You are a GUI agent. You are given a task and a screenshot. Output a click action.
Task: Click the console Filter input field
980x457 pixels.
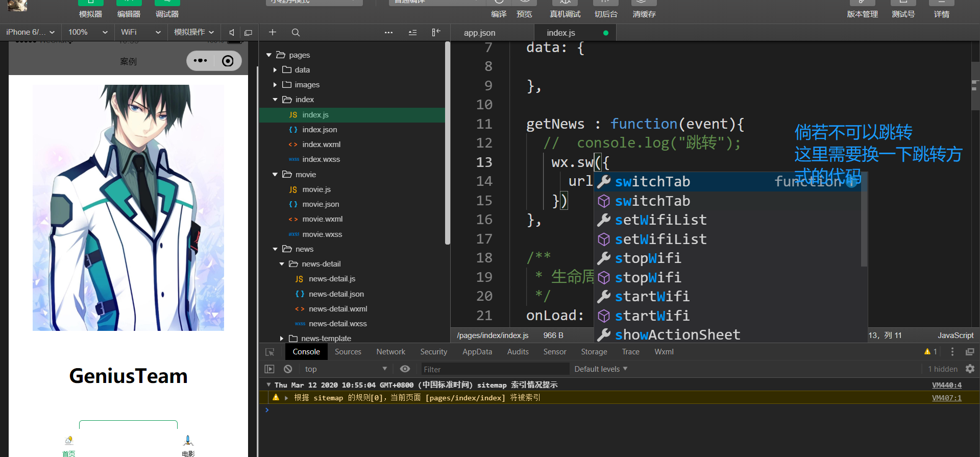pos(495,369)
